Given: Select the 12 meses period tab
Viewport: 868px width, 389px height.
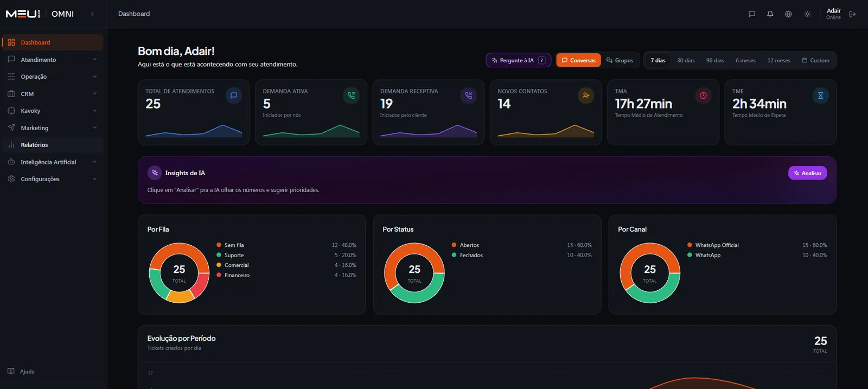Looking at the screenshot, I should click(778, 60).
